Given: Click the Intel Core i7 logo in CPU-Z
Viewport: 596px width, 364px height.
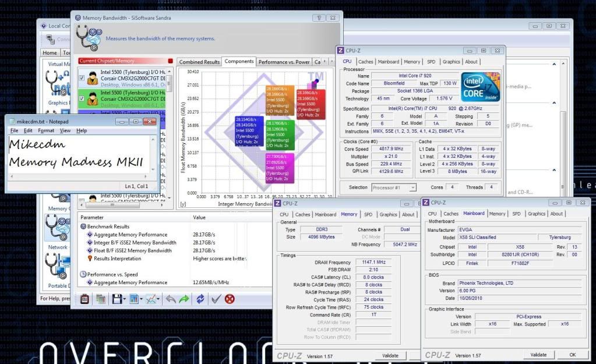Looking at the screenshot, I should 480,87.
